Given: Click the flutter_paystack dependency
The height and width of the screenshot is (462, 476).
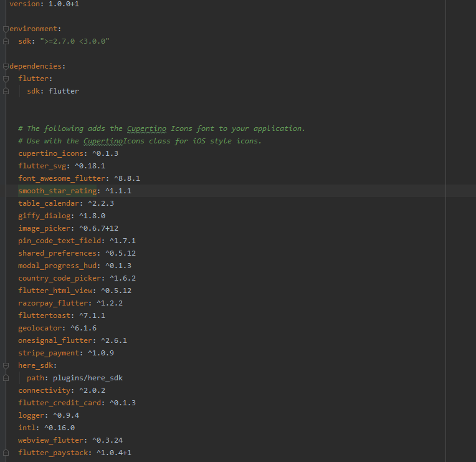Looking at the screenshot, I should click(x=75, y=453).
